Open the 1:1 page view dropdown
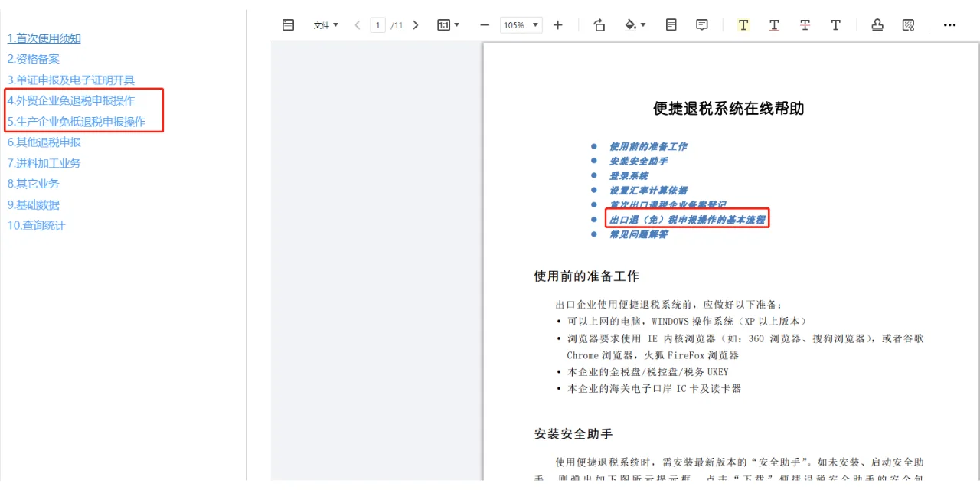980x490 pixels. pyautogui.click(x=447, y=24)
